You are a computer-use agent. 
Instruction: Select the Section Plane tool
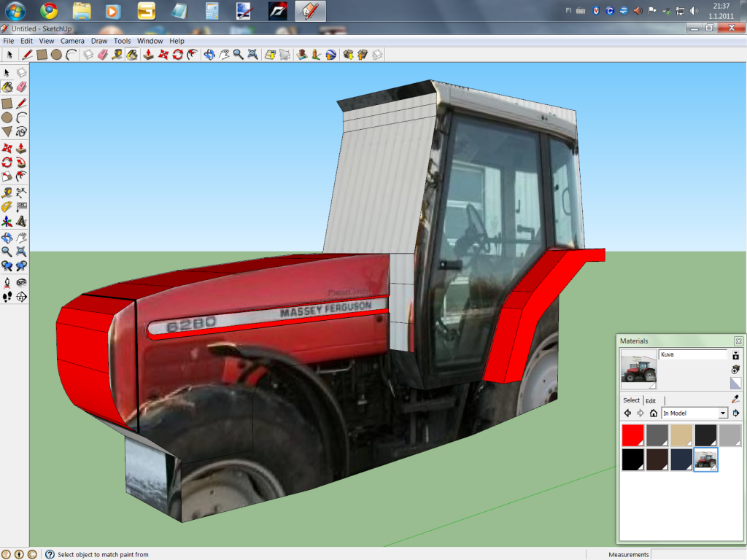pyautogui.click(x=21, y=297)
